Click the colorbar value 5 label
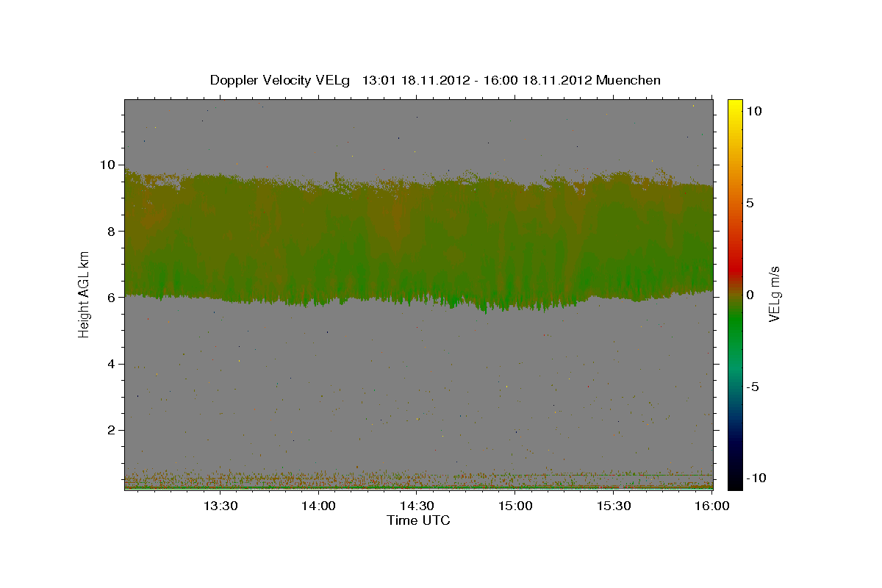 point(750,203)
